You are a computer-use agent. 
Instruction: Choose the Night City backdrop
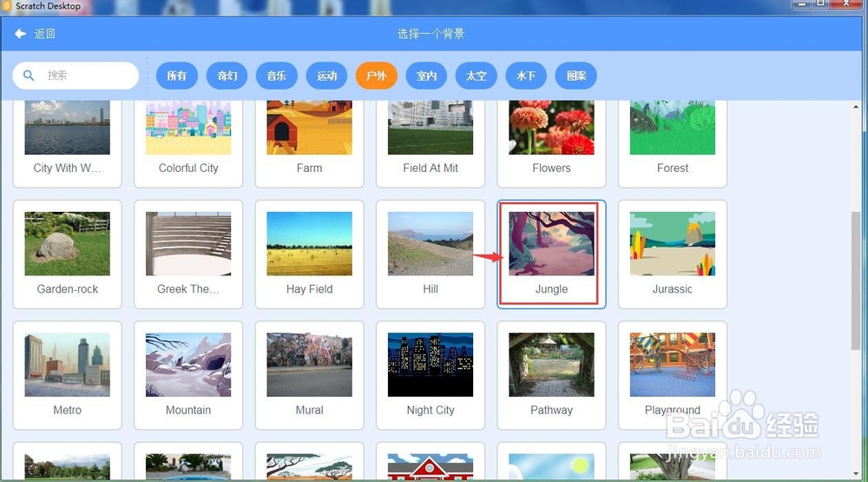pyautogui.click(x=431, y=375)
